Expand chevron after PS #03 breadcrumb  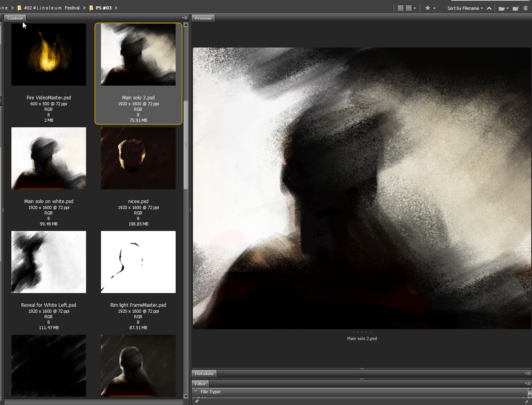(x=116, y=8)
